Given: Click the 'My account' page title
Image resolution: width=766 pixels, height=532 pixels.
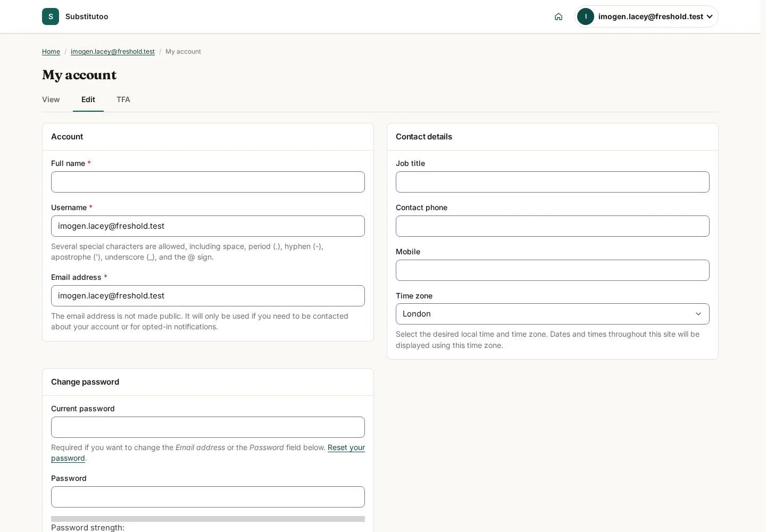Looking at the screenshot, I should (x=79, y=75).
